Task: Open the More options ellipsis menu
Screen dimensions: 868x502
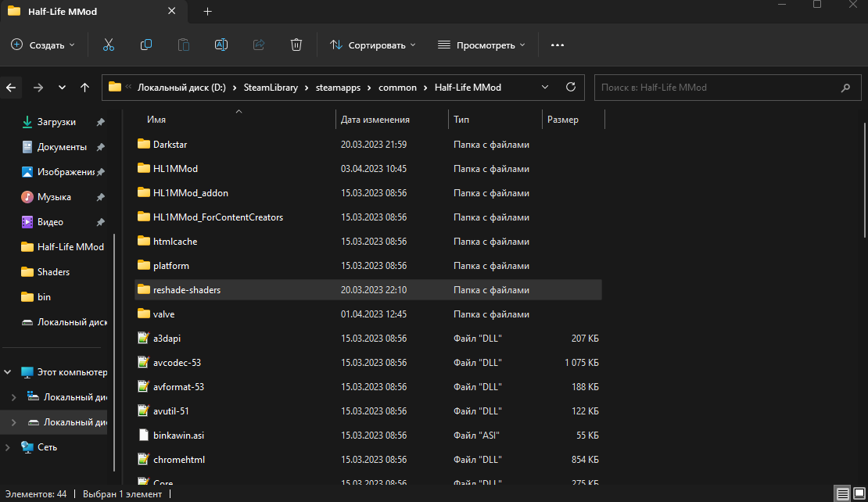Action: (558, 45)
